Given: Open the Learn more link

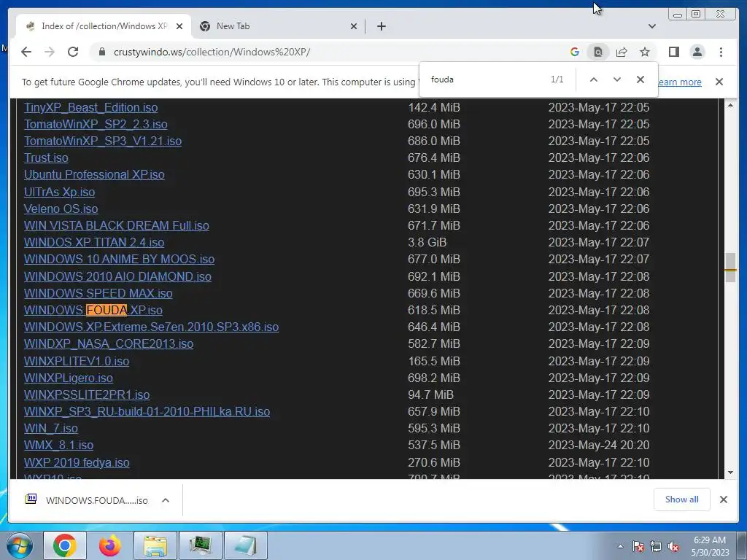Looking at the screenshot, I should 679,82.
